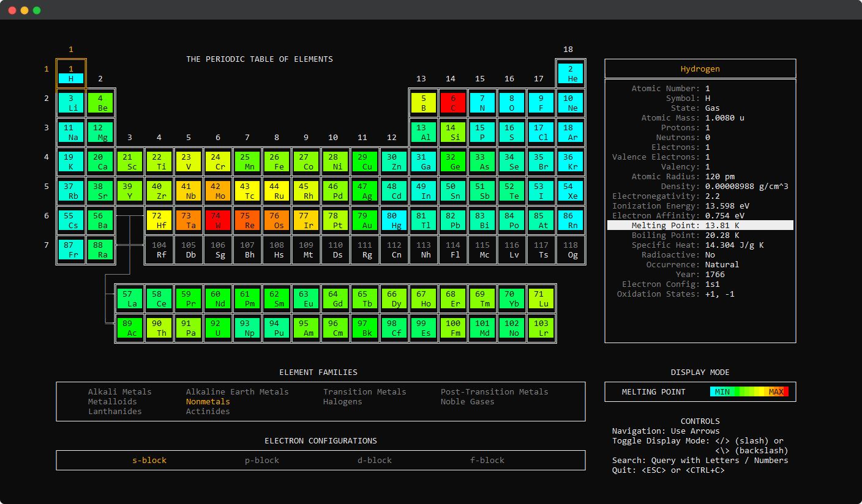Screen dimensions: 862x504
Task: Click the Periodic Table of Elements title
Action: (x=260, y=59)
